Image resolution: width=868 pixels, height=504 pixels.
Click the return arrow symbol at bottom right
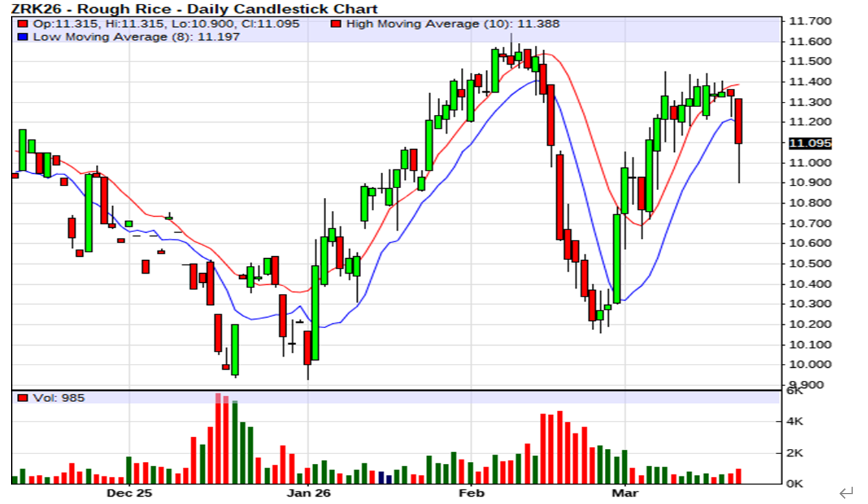[846, 494]
